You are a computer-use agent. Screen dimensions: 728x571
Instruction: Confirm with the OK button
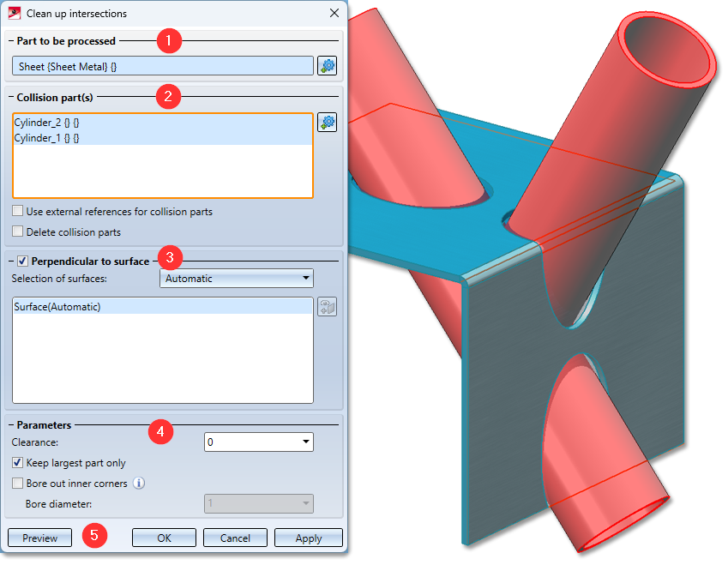pos(164,538)
